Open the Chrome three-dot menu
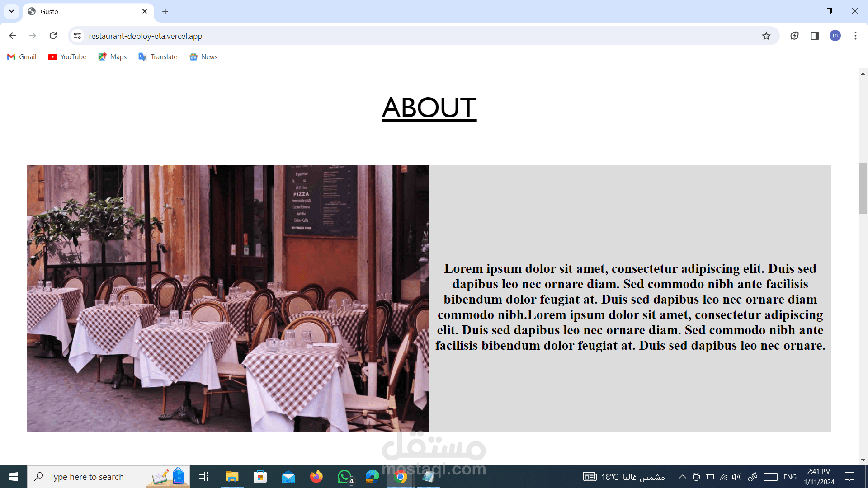868x488 pixels. point(855,36)
